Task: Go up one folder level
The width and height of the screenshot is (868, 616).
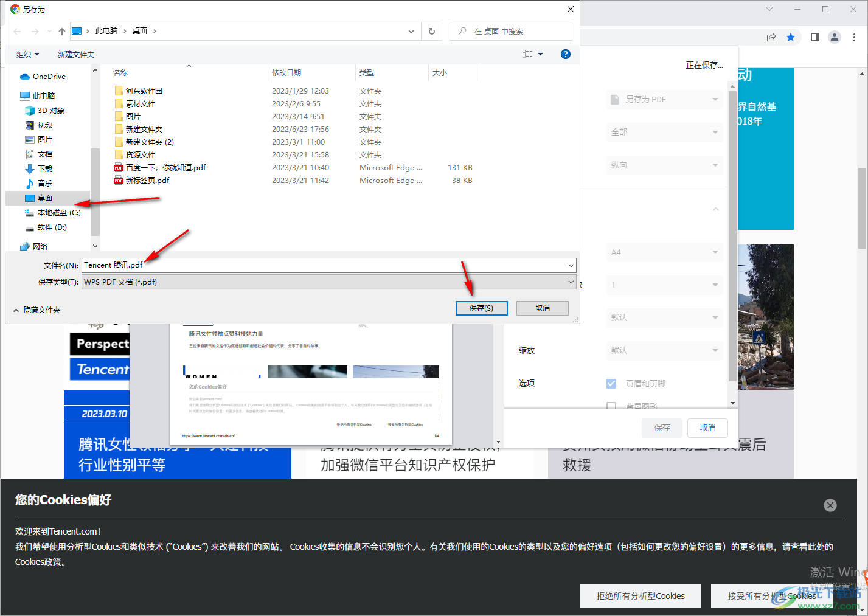Action: 61,32
